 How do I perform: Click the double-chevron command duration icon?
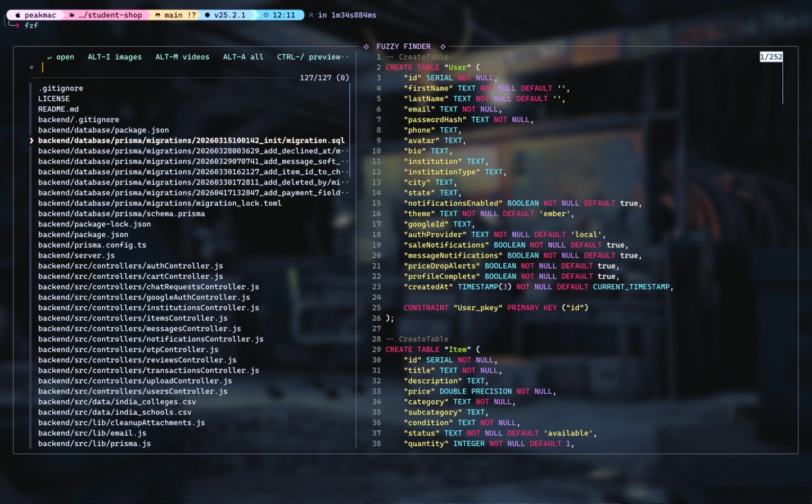pyautogui.click(x=311, y=14)
